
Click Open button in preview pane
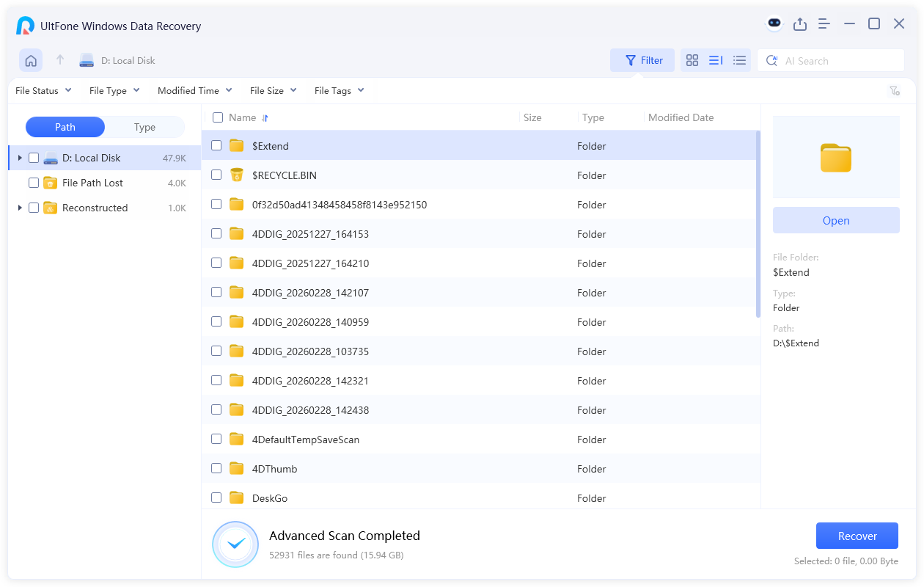point(836,220)
